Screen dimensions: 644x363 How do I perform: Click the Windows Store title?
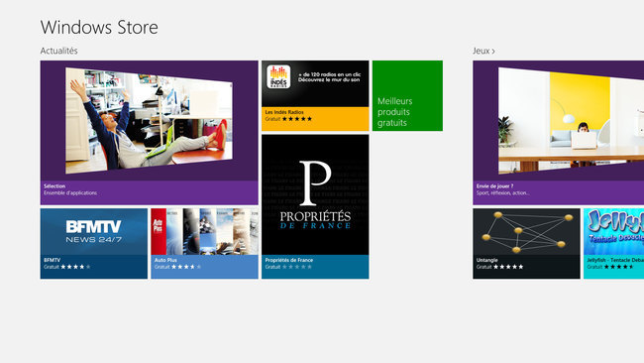click(99, 28)
